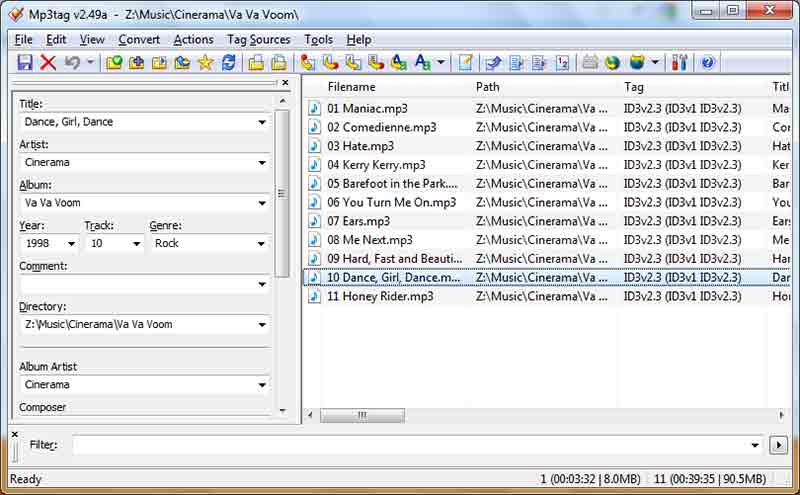The width and height of the screenshot is (800, 495).
Task: Click the red X Remove tag icon
Action: [48, 62]
